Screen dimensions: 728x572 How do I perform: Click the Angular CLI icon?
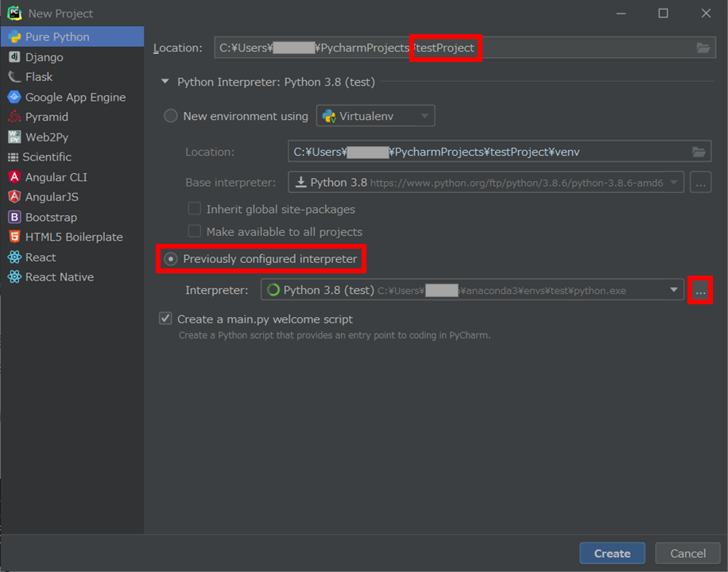(14, 177)
